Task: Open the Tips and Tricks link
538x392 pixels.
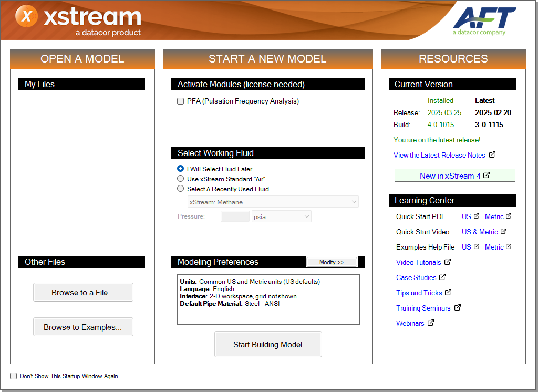Action: tap(419, 293)
